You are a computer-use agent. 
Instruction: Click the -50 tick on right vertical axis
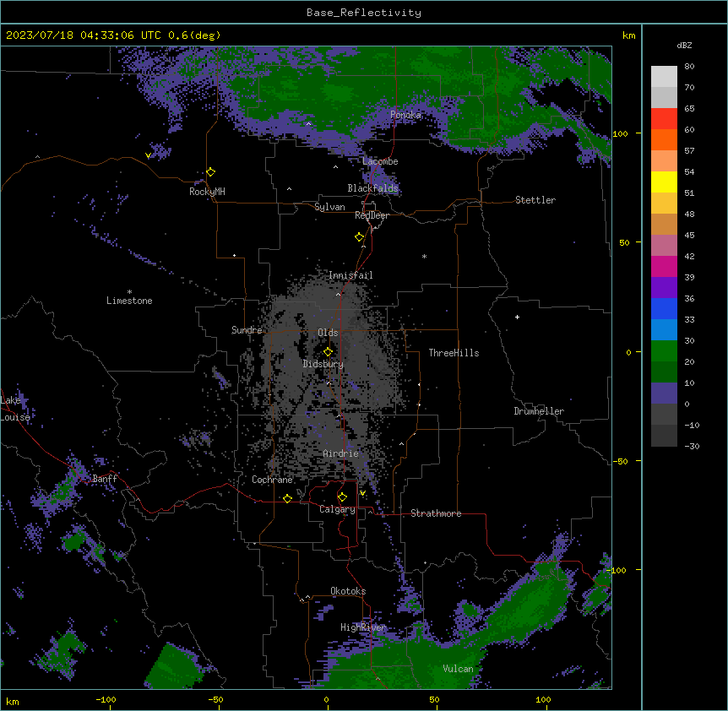pyautogui.click(x=620, y=461)
